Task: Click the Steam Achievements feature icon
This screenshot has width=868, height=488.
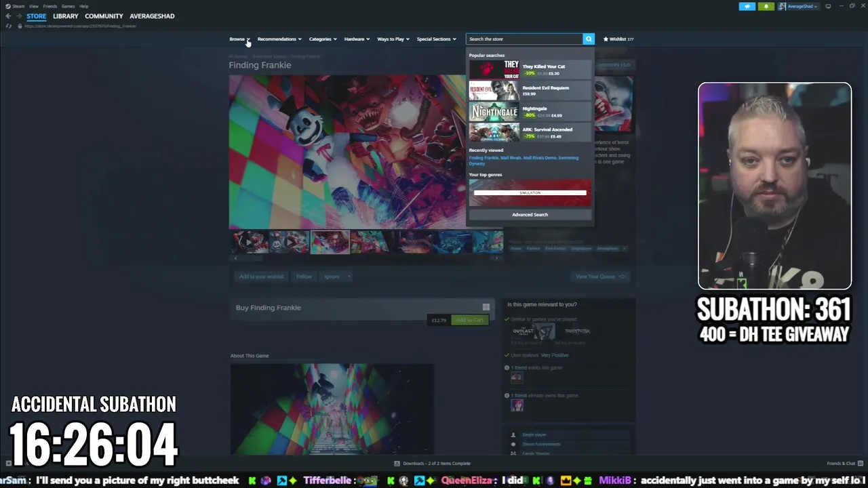Action: point(513,444)
